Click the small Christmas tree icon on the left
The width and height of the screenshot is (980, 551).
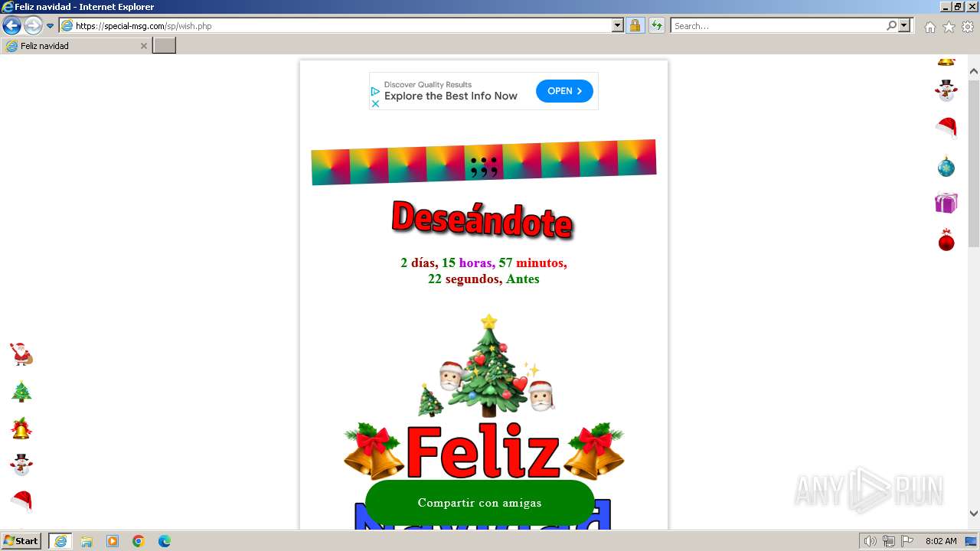pos(21,391)
